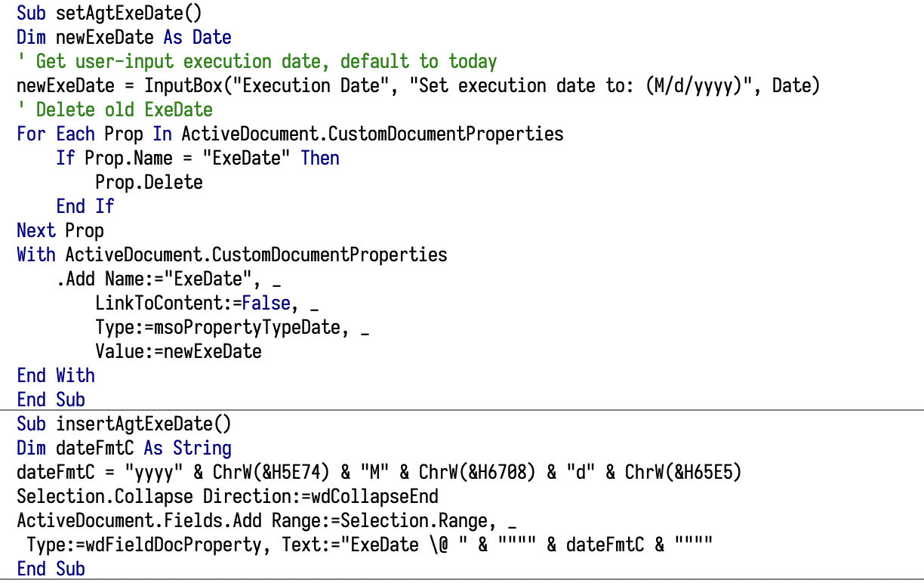Click the 'With ActiveDocument.CustomDocumentProperties' line
The width and height of the screenshot is (924, 583).
click(232, 254)
